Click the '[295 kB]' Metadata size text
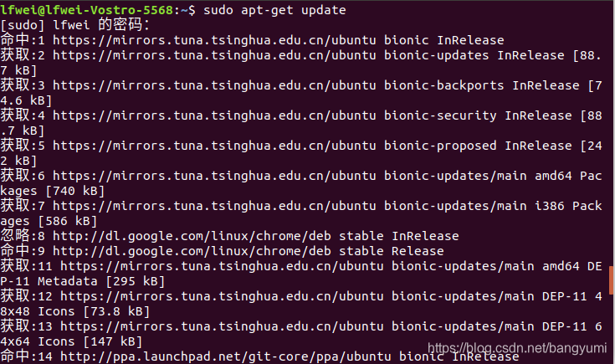This screenshot has height=364, width=615. [136, 281]
